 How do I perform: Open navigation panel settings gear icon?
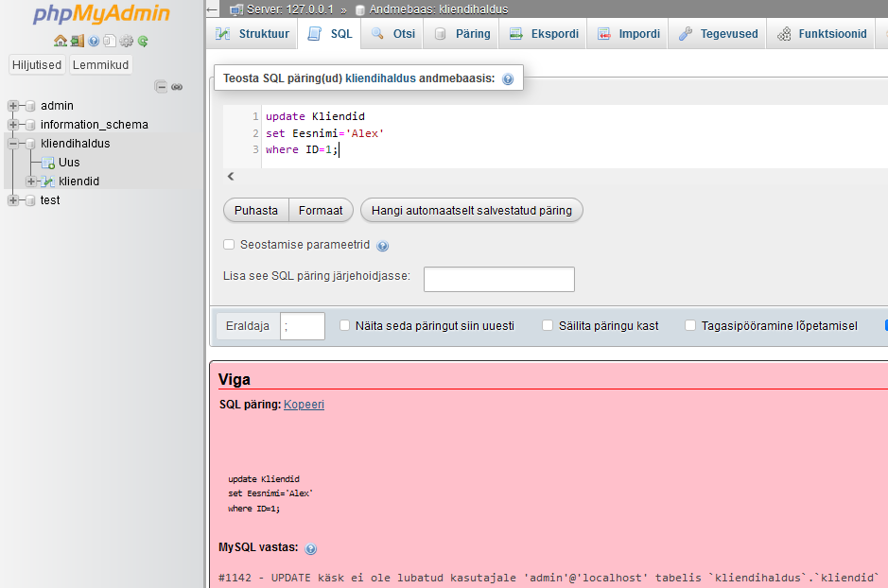coord(126,41)
